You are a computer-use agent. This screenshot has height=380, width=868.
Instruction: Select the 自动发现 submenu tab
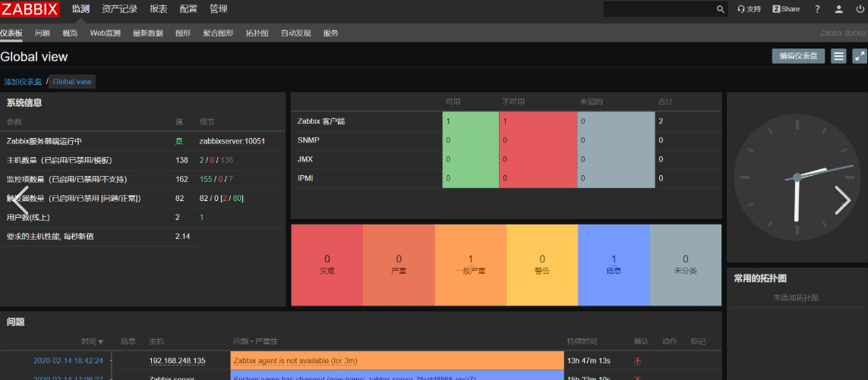295,33
